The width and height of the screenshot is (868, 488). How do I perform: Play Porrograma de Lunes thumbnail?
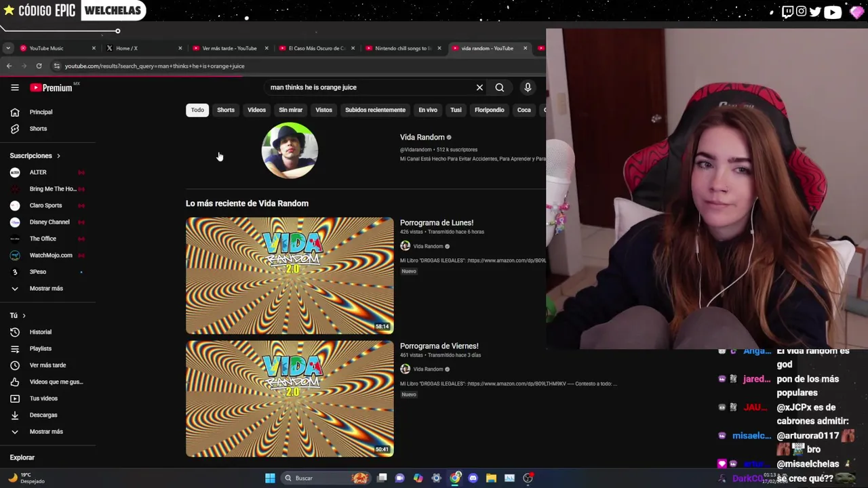(x=290, y=275)
